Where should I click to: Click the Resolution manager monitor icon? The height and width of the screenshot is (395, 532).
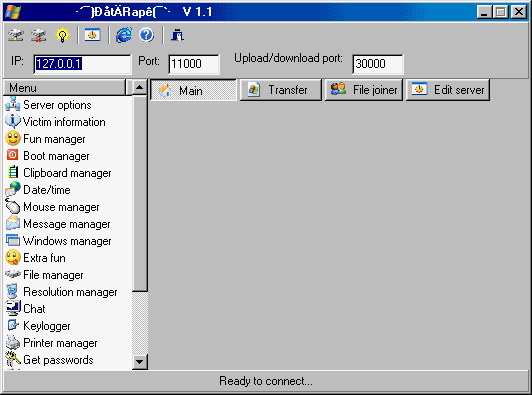coord(12,291)
